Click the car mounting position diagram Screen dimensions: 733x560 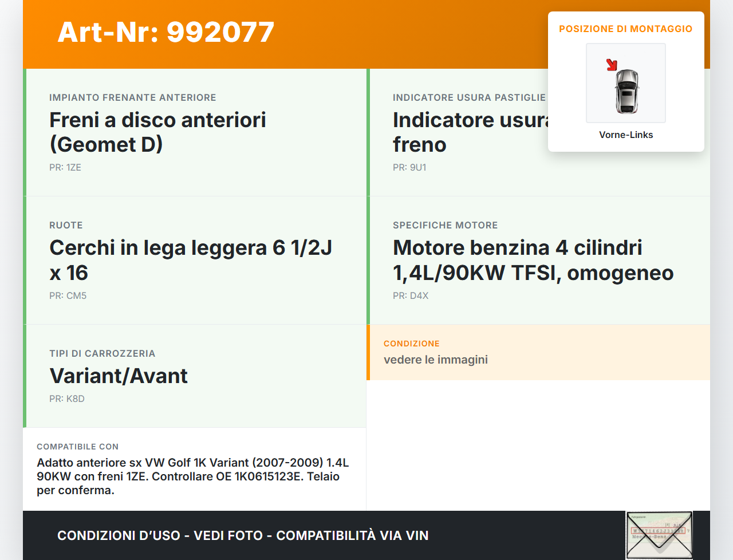(x=625, y=83)
